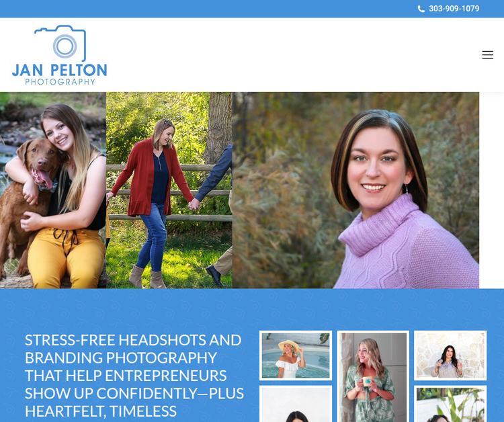The height and width of the screenshot is (422, 504).
Task: Click the holding hands in couple photo
Action: click(x=194, y=204)
